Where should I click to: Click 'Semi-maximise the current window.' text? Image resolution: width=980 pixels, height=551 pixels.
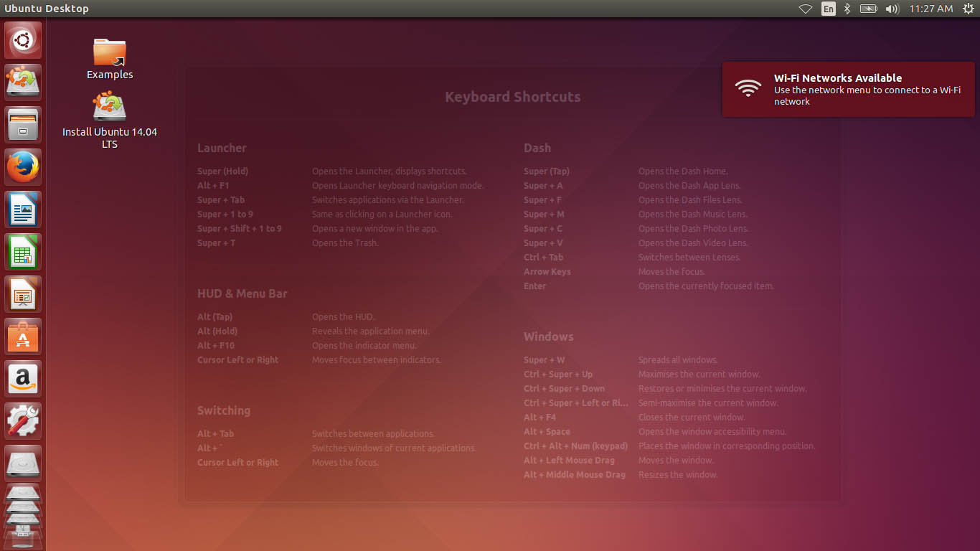click(x=708, y=403)
